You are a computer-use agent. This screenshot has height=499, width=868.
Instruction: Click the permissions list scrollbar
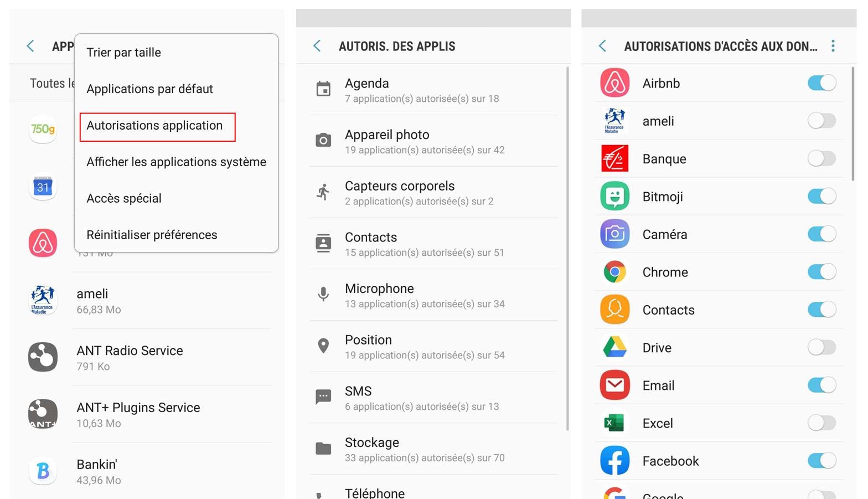pos(567,248)
